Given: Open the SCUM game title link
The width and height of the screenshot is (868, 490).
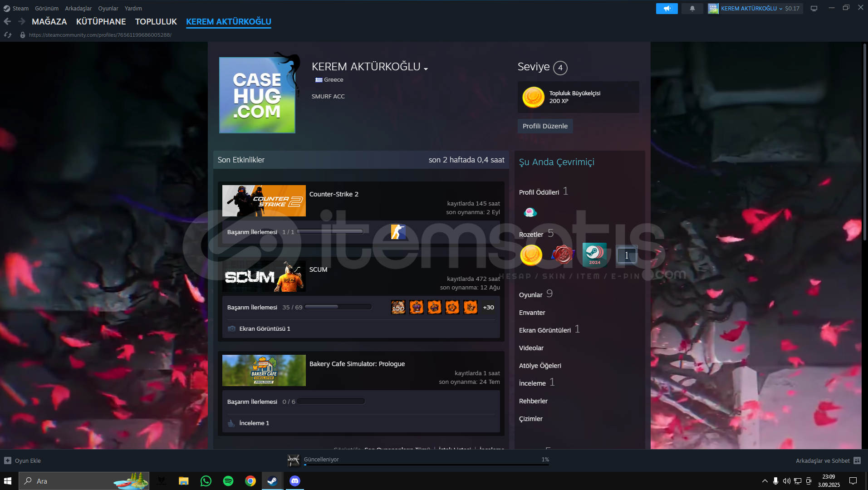Looking at the screenshot, I should click(318, 269).
